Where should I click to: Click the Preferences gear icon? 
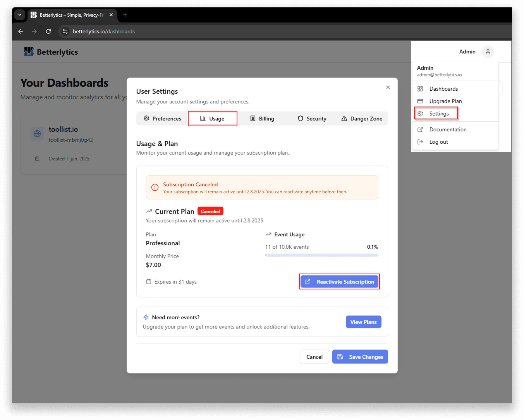(x=146, y=119)
